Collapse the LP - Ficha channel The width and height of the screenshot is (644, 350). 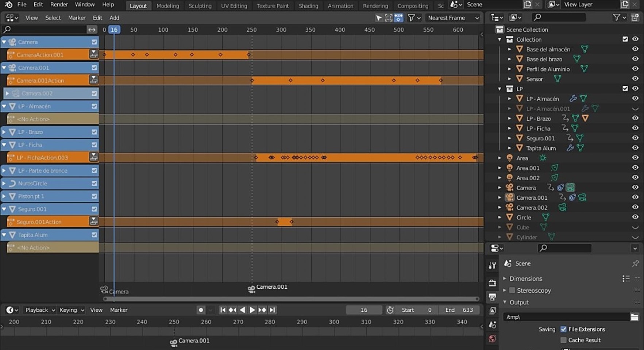(4, 145)
